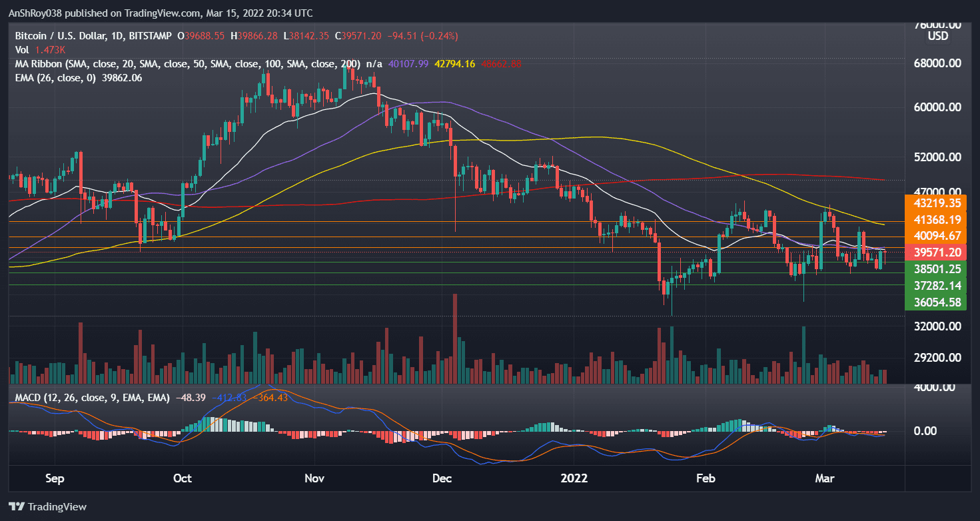This screenshot has height=521, width=980.
Task: Click the Mar label on the time axis
Action: pos(824,478)
